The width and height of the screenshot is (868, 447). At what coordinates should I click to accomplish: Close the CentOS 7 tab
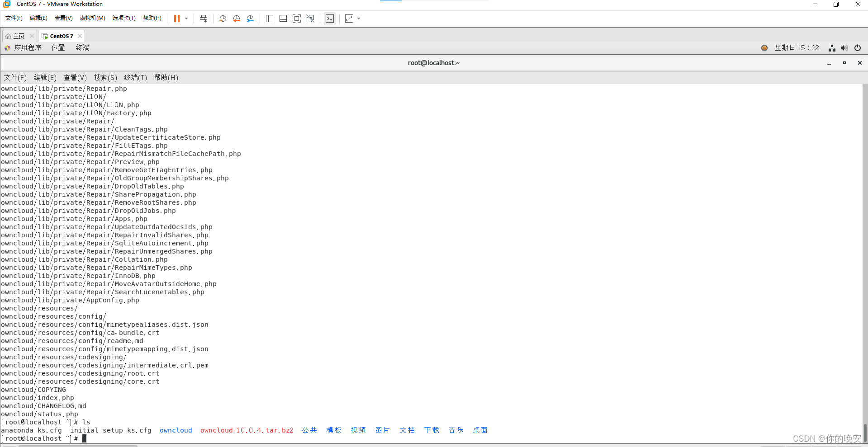[80, 36]
